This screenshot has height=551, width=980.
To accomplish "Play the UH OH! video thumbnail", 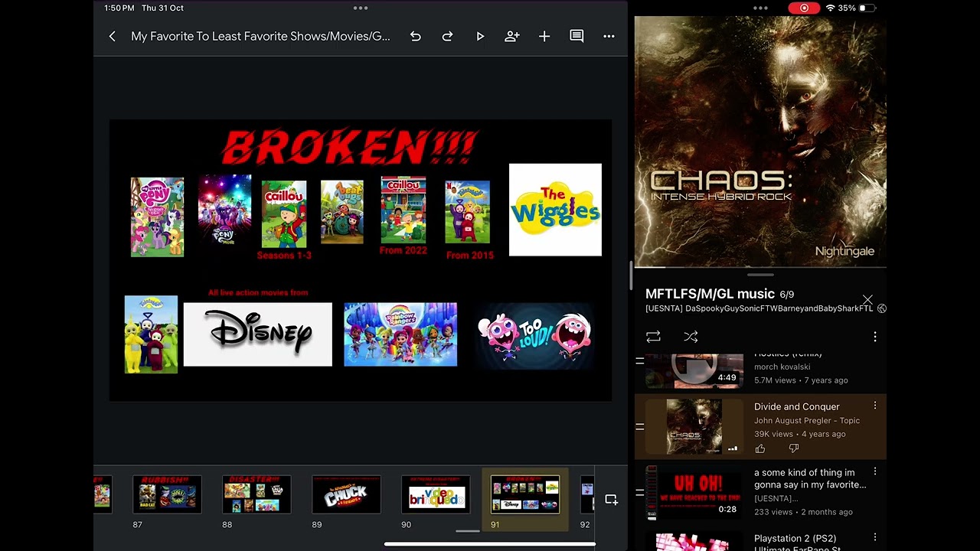I will [694, 493].
